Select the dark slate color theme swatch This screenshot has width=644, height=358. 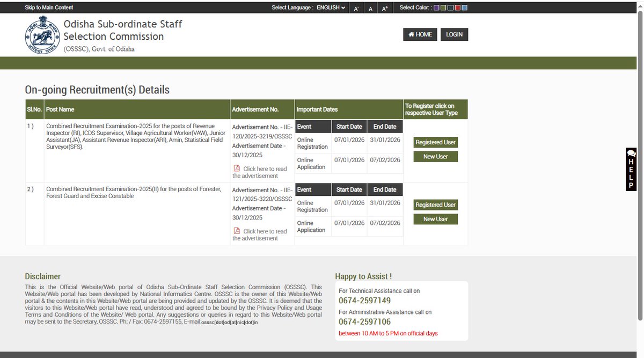coord(450,8)
